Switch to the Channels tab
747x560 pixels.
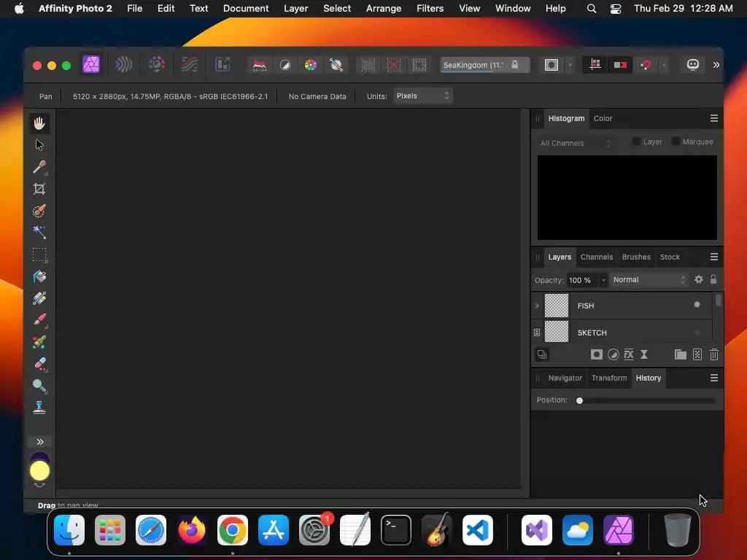pyautogui.click(x=597, y=257)
